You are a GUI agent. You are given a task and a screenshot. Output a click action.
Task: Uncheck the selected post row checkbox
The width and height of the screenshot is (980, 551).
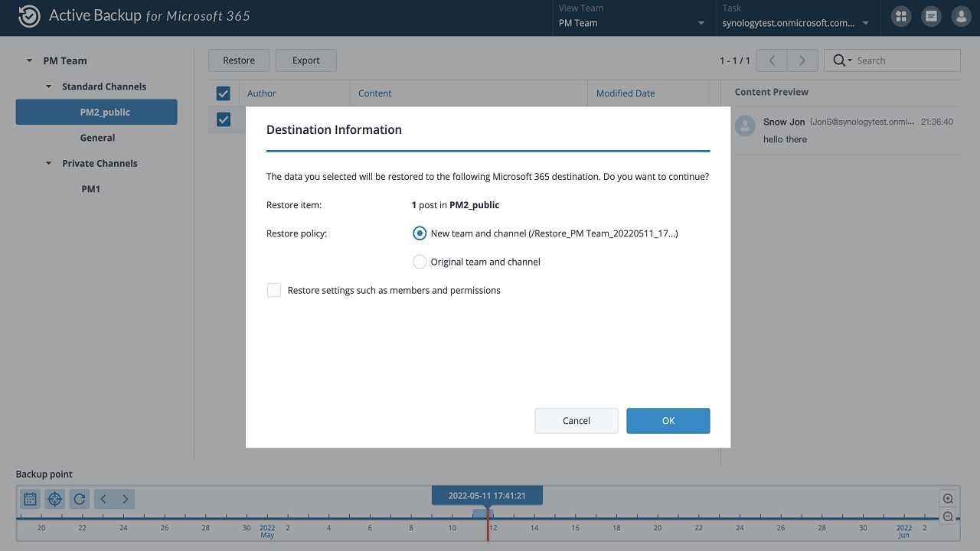(224, 119)
